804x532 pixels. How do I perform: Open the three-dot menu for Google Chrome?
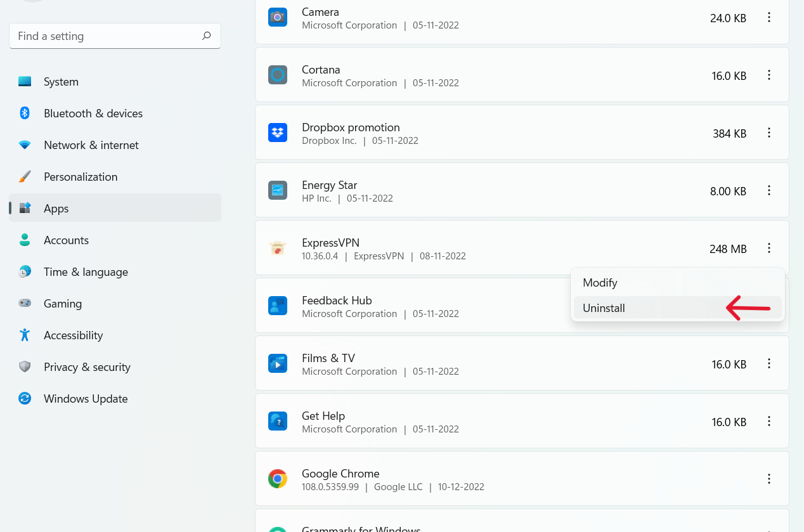[x=769, y=479]
